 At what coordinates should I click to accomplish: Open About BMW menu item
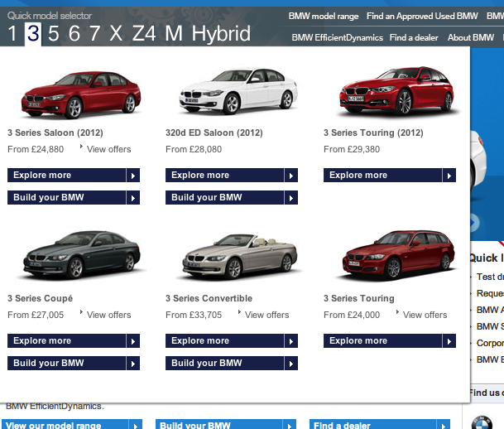click(471, 37)
